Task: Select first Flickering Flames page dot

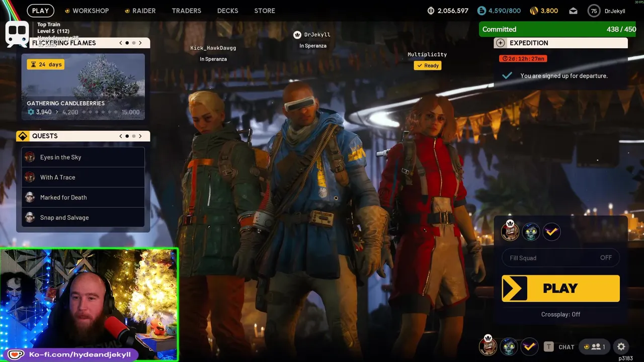Action: (x=127, y=43)
